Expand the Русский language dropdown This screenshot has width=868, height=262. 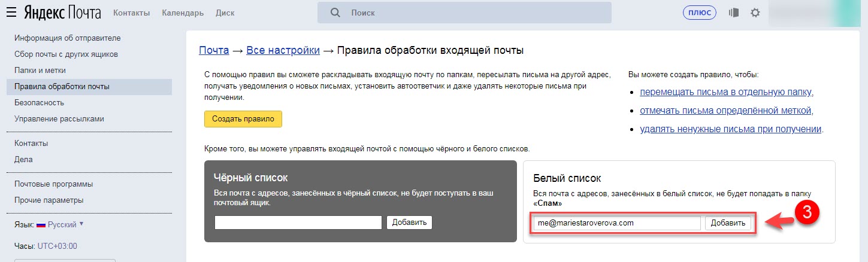coord(66,225)
